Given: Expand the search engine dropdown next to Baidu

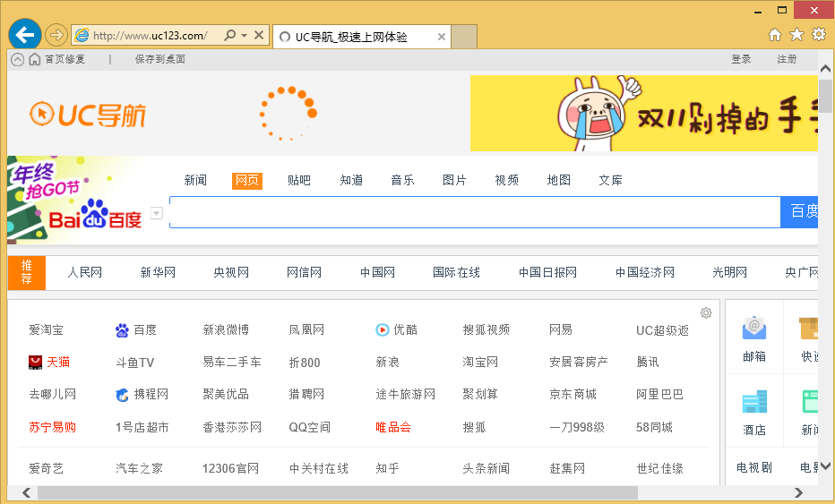Looking at the screenshot, I should click(x=157, y=213).
